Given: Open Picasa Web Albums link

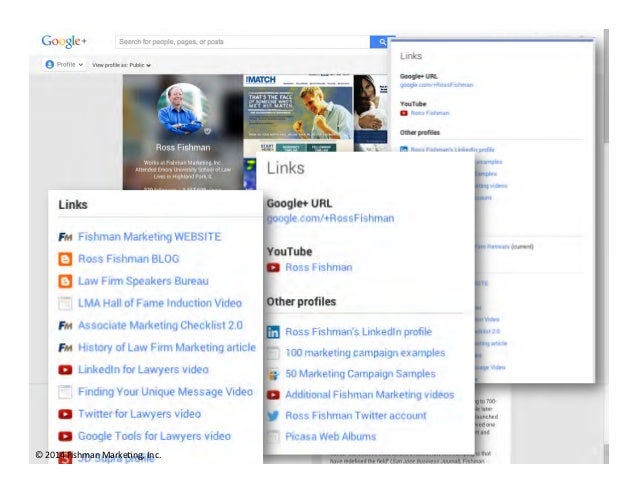Looking at the screenshot, I should tap(330, 437).
